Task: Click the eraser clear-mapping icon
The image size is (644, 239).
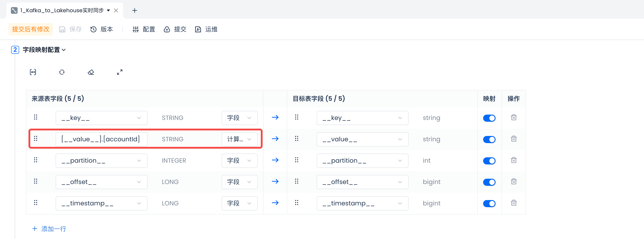Action: pos(91,72)
